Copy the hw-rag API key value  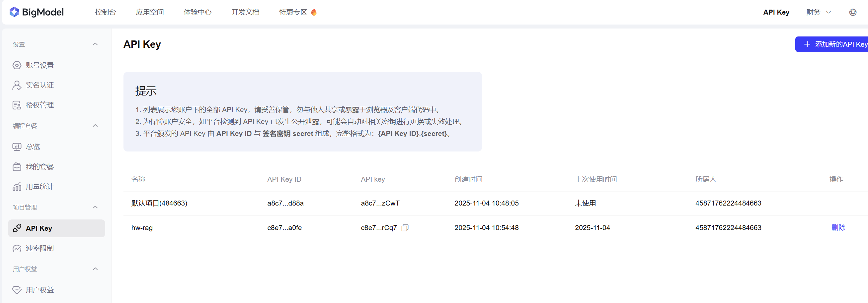(x=405, y=228)
